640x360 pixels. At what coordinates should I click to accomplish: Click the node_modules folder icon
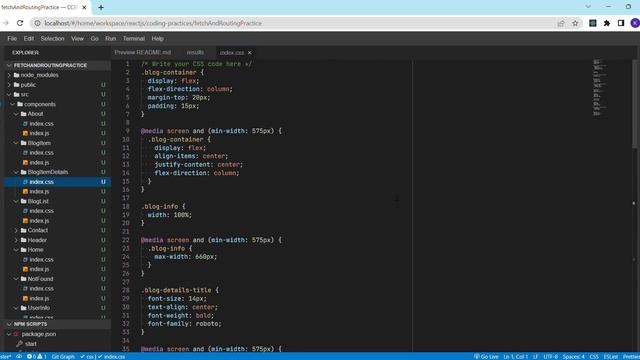tap(16, 75)
